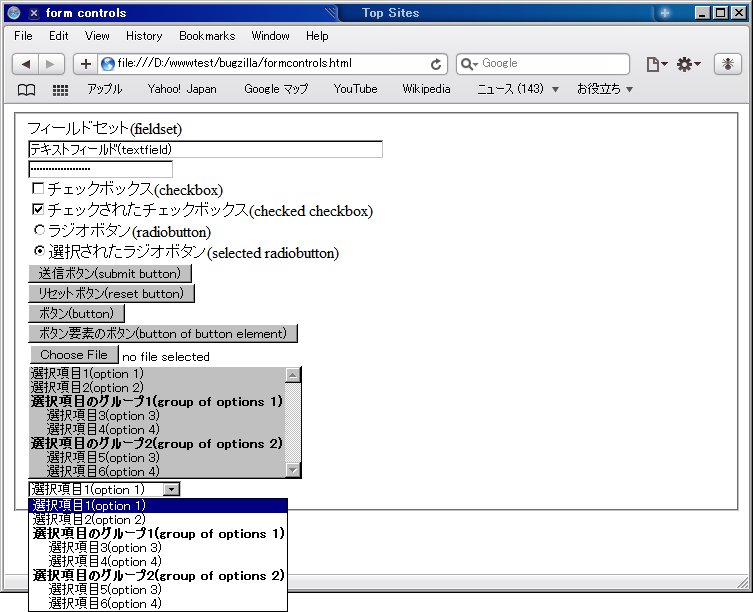The width and height of the screenshot is (753, 612).
Task: Click the 送信ボタン(submit button)
Action: [x=110, y=274]
